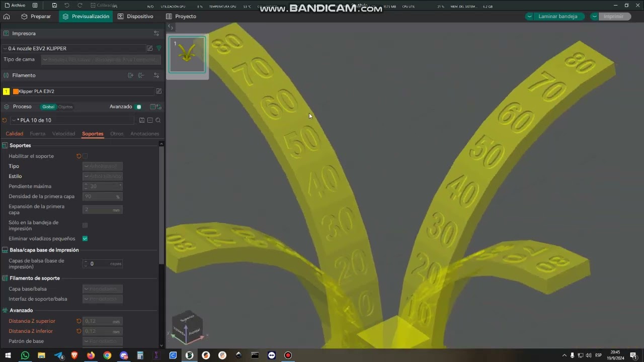Add a new filament slot
The height and width of the screenshot is (362, 644).
131,75
